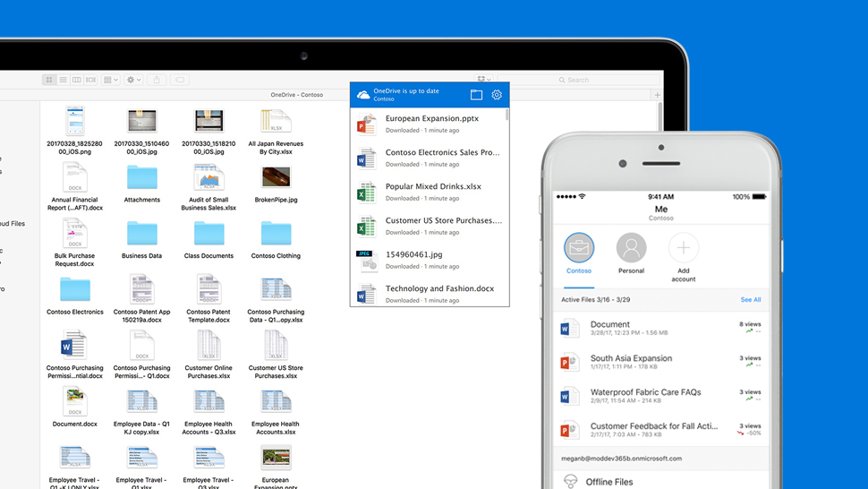Switch Finder to icon view

(49, 80)
